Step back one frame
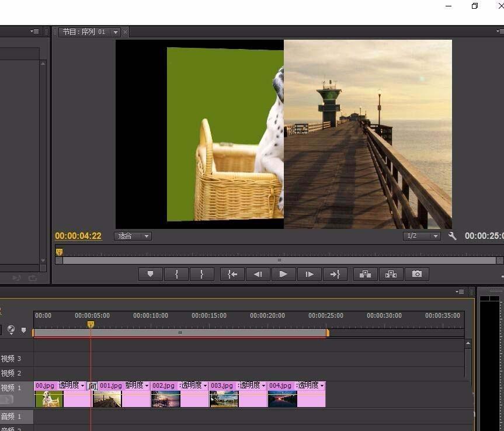504x431 pixels. tap(258, 274)
